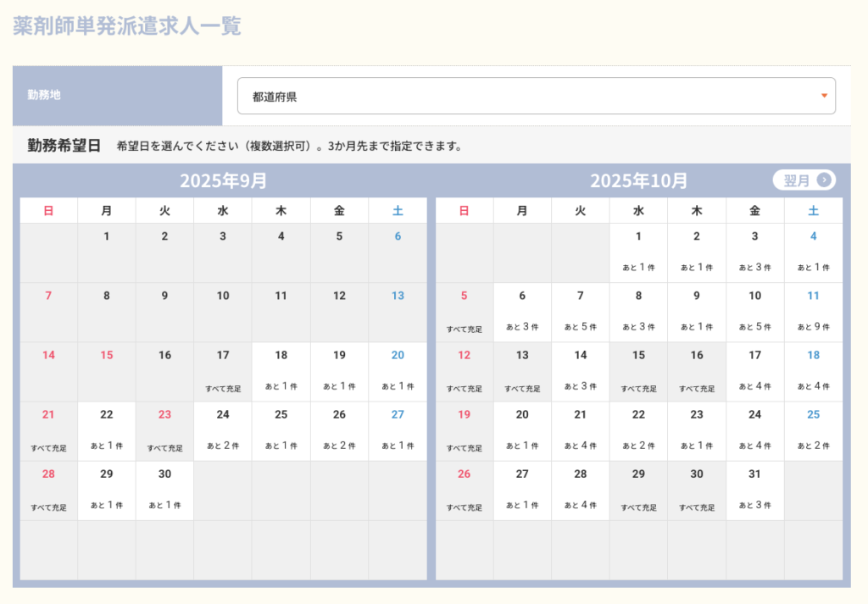Choose October 7 with あと5件
This screenshot has width=868, height=604.
click(580, 313)
